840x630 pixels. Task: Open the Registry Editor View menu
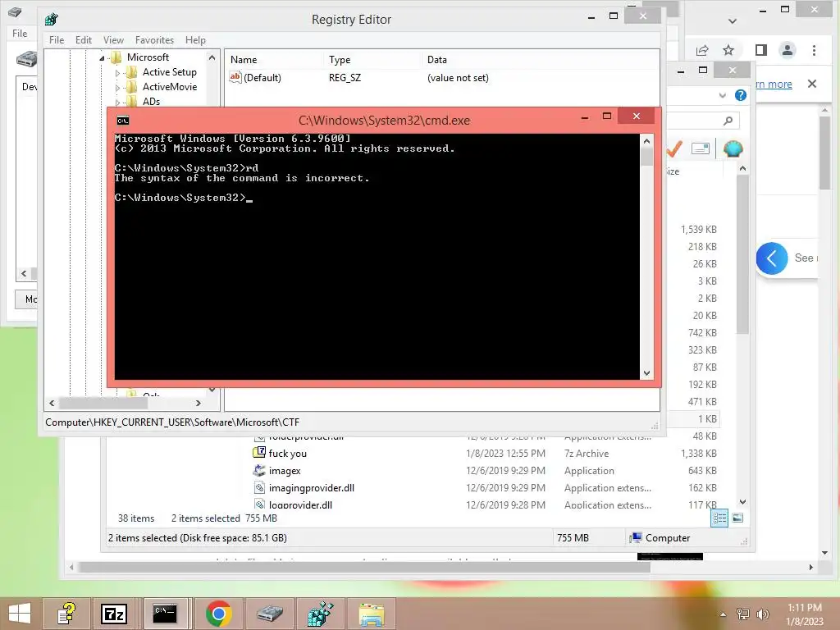pyautogui.click(x=113, y=40)
